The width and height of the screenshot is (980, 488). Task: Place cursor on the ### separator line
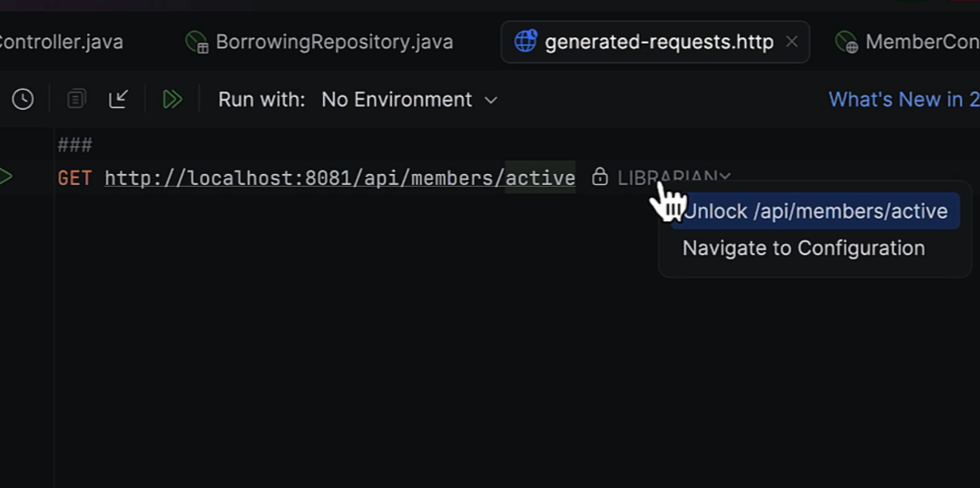pos(75,146)
